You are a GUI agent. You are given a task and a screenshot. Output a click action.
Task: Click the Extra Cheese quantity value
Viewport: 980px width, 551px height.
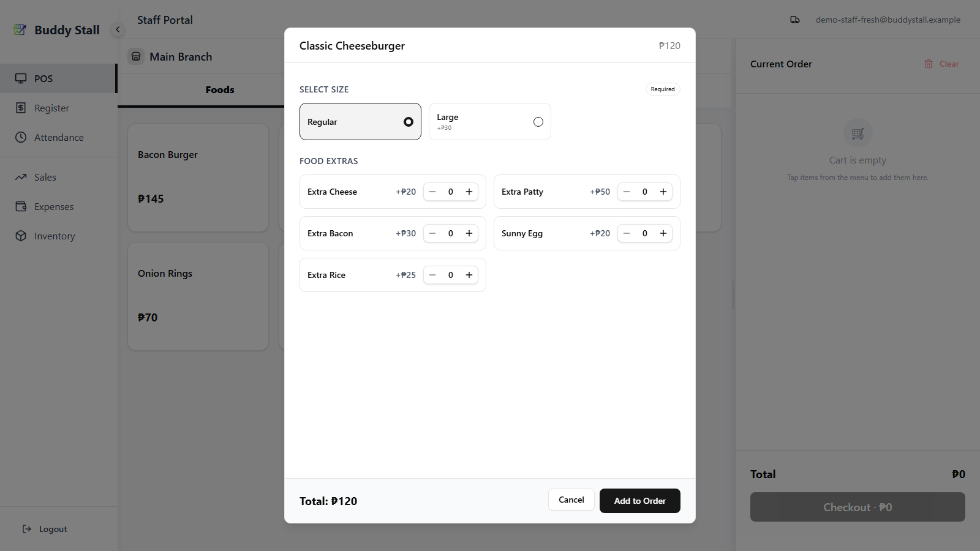(451, 192)
